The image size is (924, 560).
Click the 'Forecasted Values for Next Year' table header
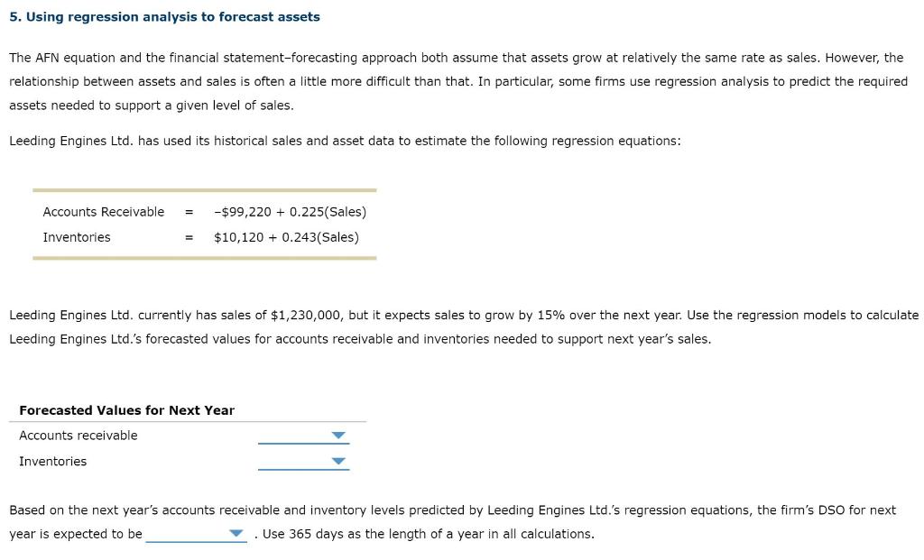coord(126,410)
